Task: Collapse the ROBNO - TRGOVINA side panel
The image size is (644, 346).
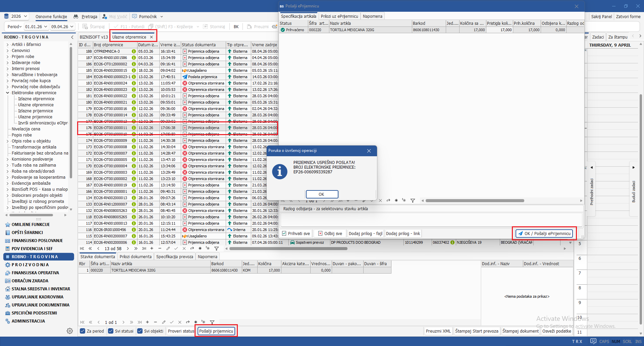Action: pyautogui.click(x=72, y=37)
